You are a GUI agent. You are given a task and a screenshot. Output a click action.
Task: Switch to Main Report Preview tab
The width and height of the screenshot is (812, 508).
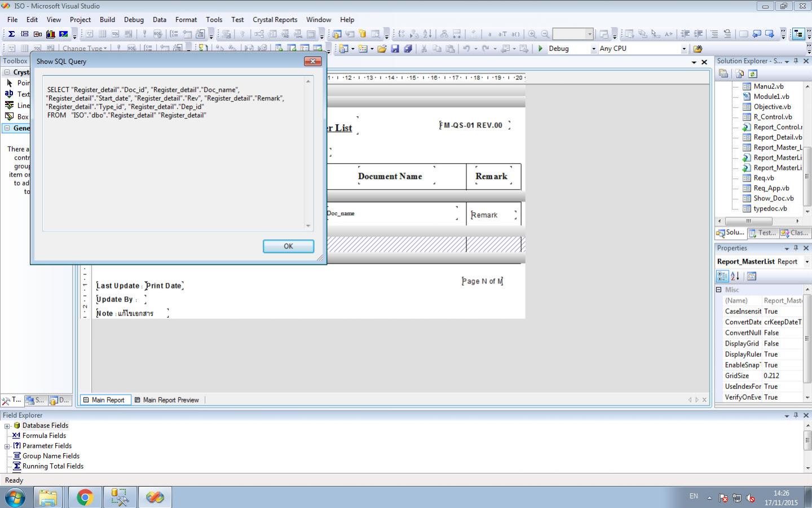[166, 400]
